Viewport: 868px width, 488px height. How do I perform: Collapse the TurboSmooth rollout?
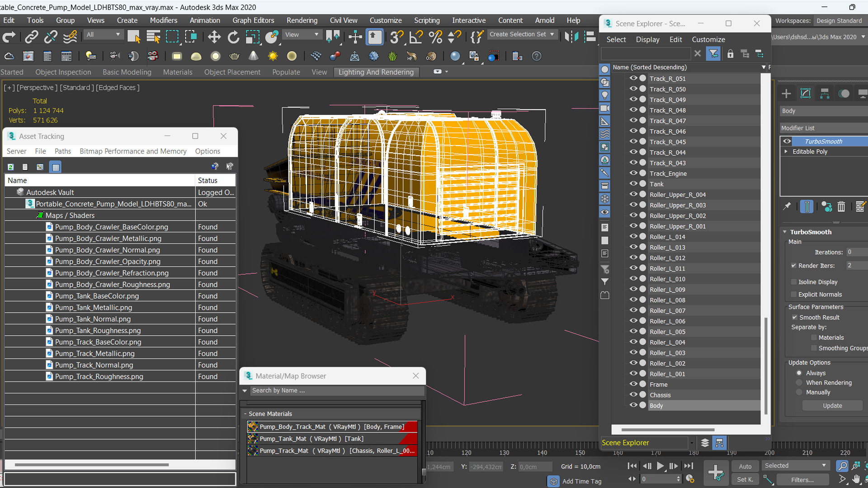pos(785,232)
